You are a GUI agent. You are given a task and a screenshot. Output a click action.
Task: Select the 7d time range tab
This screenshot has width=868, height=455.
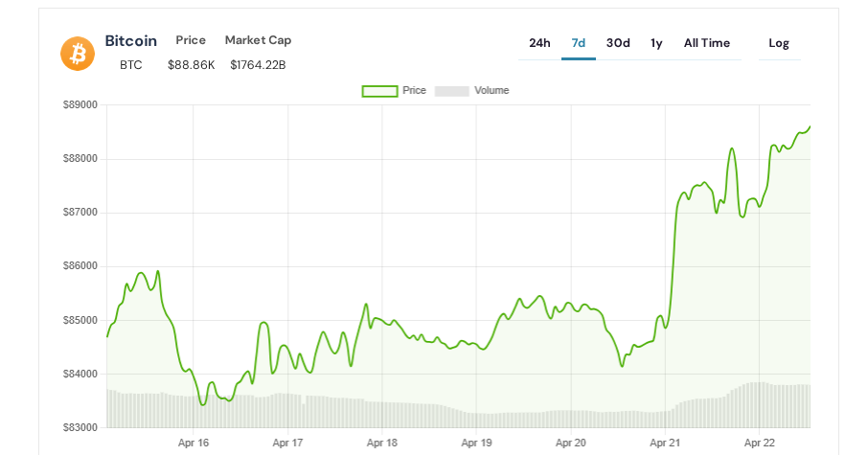[579, 43]
